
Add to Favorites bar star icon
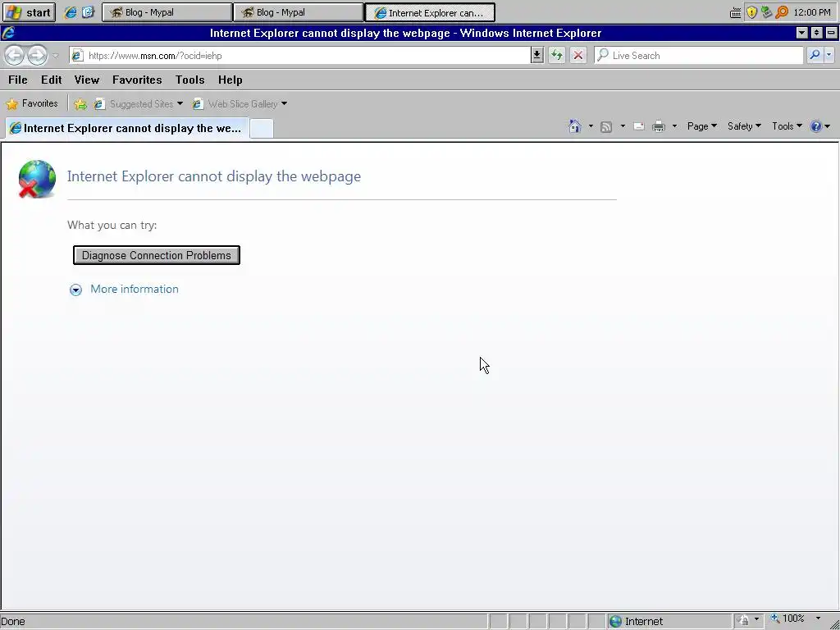[80, 104]
